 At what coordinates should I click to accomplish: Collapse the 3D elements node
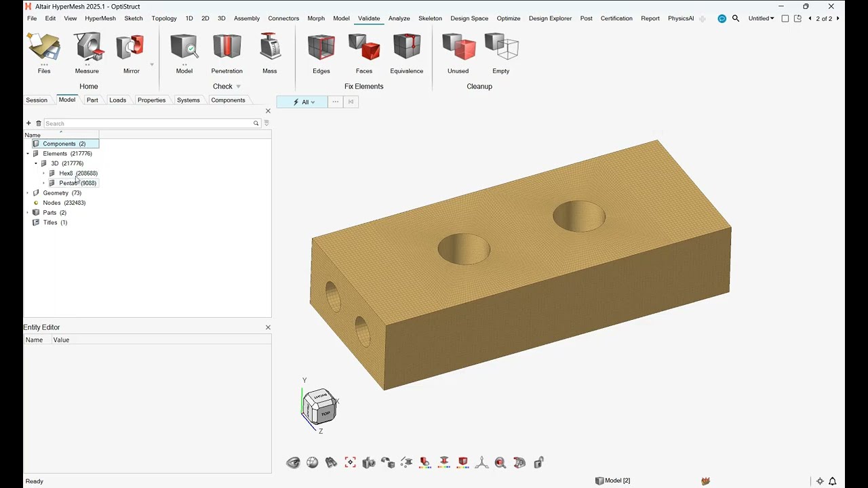36,163
